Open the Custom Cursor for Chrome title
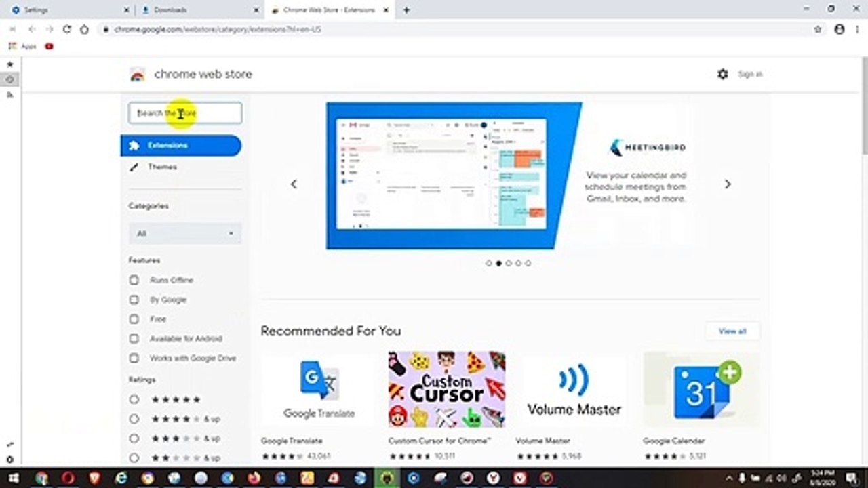Screen dimensions: 868x488 click(x=439, y=441)
